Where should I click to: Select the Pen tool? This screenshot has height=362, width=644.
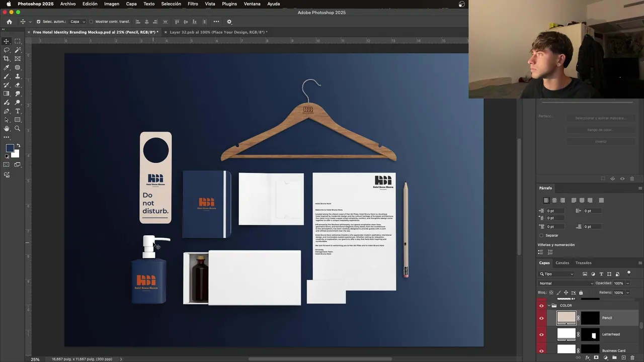click(6, 111)
